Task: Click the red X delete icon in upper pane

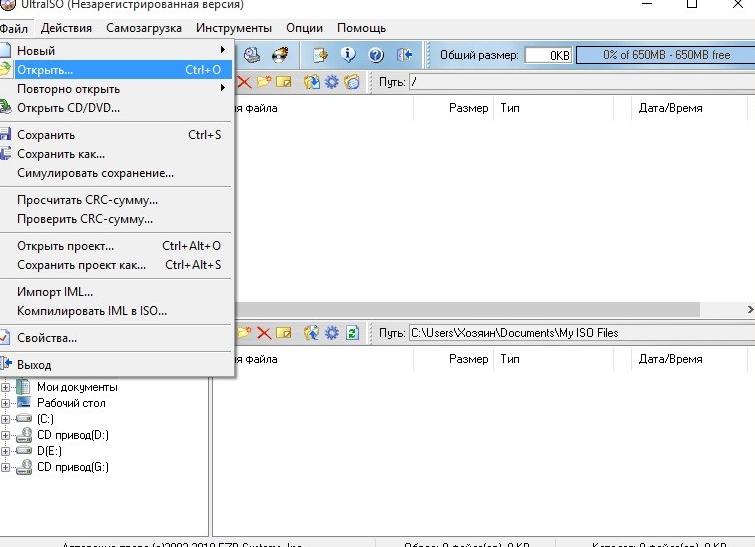Action: [244, 82]
